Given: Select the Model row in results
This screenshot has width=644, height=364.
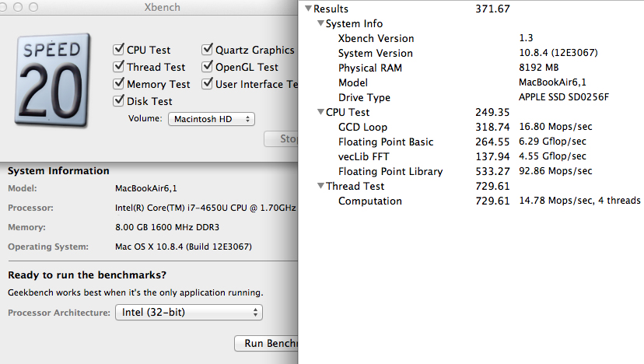Looking at the screenshot, I should [471, 82].
